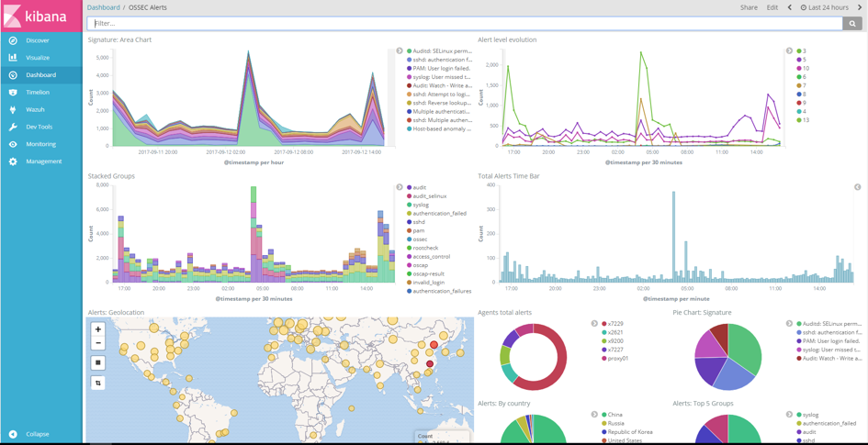The height and width of the screenshot is (445, 868).
Task: Click Republic of Korea legend entry
Action: (x=627, y=432)
